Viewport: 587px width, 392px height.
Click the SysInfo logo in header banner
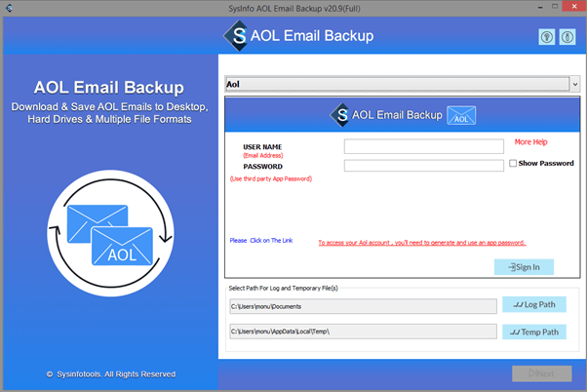point(236,36)
